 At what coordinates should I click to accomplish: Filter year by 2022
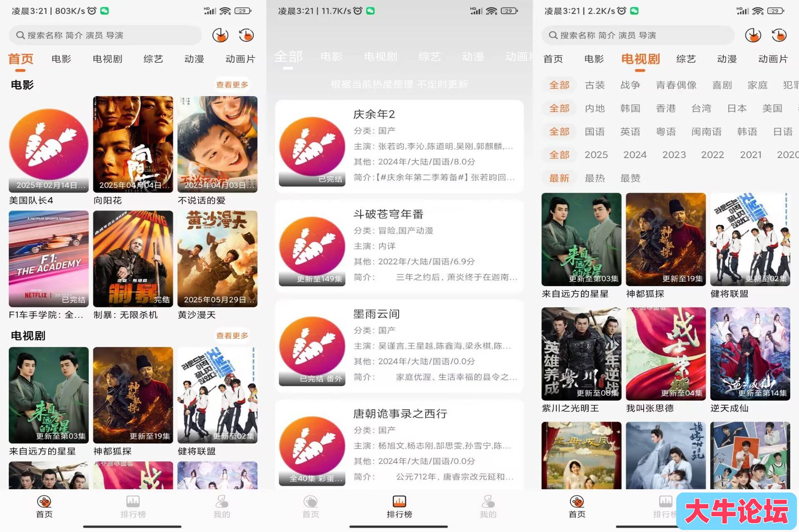(x=712, y=155)
